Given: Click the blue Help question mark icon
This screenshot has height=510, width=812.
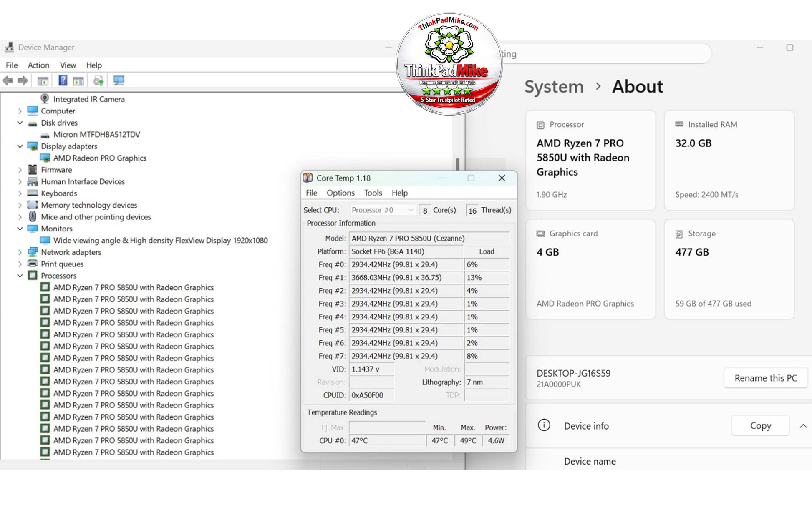Looking at the screenshot, I should pos(63,80).
